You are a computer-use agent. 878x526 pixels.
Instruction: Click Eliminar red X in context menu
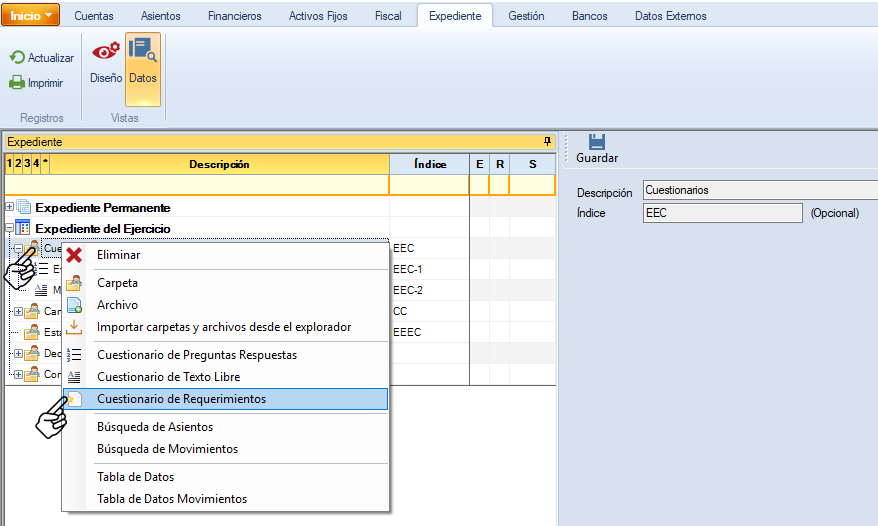click(x=74, y=255)
